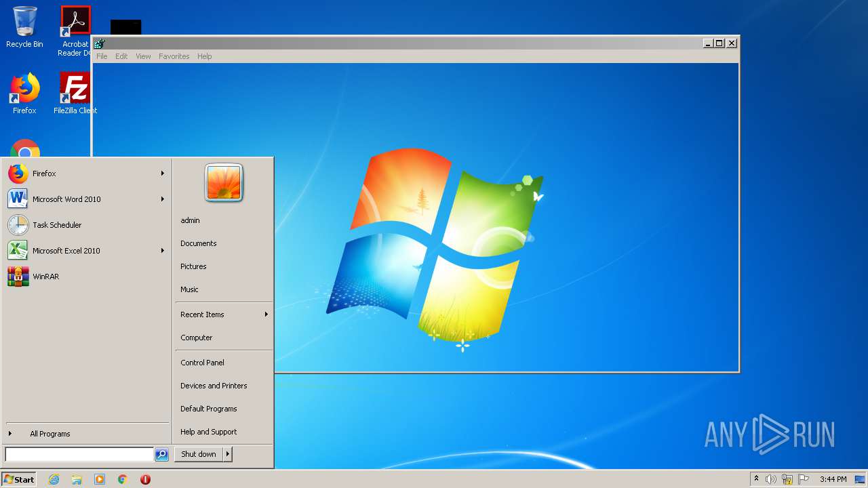Click the Show desktop button
Viewport: 868px width, 488px height.
point(860,479)
